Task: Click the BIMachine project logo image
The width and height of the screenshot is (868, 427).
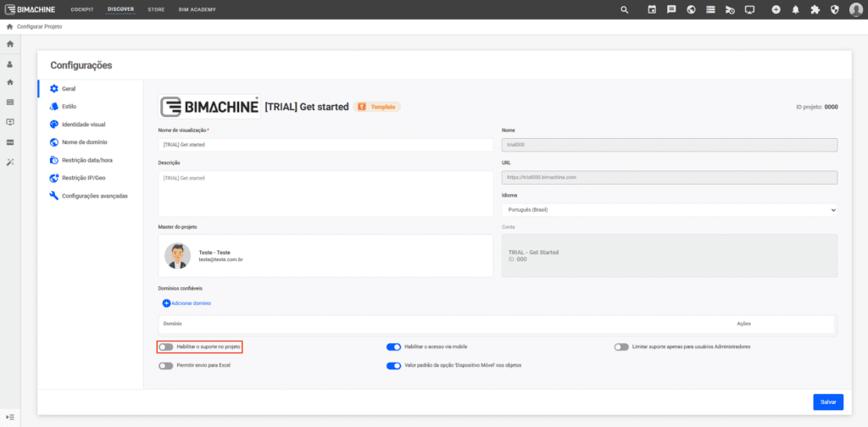Action: click(x=209, y=106)
